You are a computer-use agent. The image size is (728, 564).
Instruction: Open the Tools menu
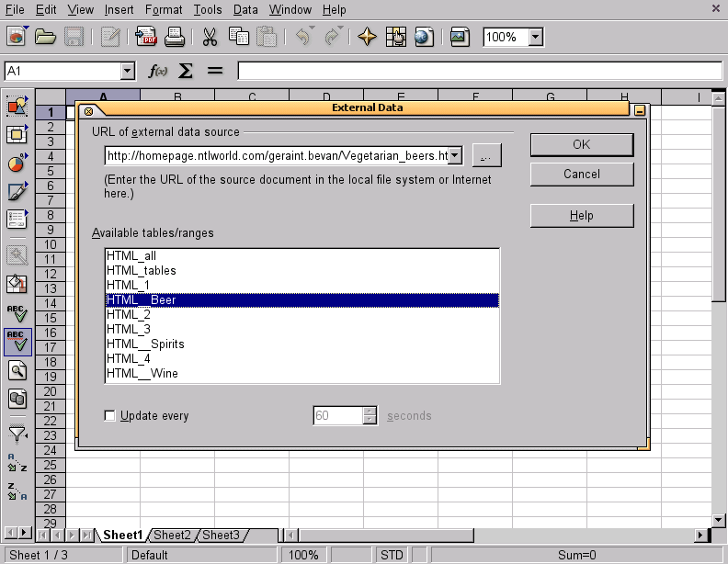coord(208,9)
